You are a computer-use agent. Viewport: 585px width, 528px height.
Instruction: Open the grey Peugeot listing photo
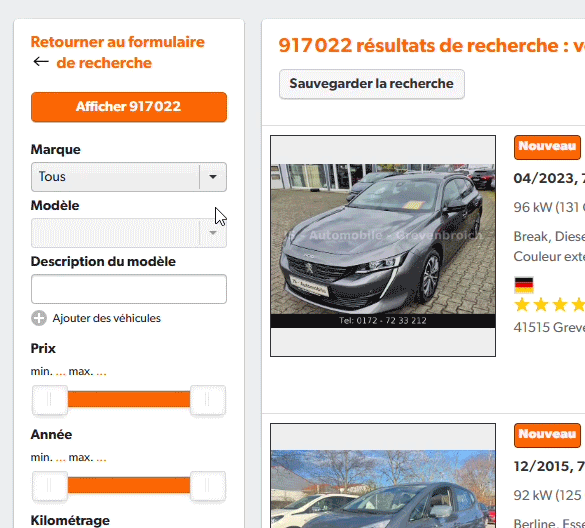point(383,246)
